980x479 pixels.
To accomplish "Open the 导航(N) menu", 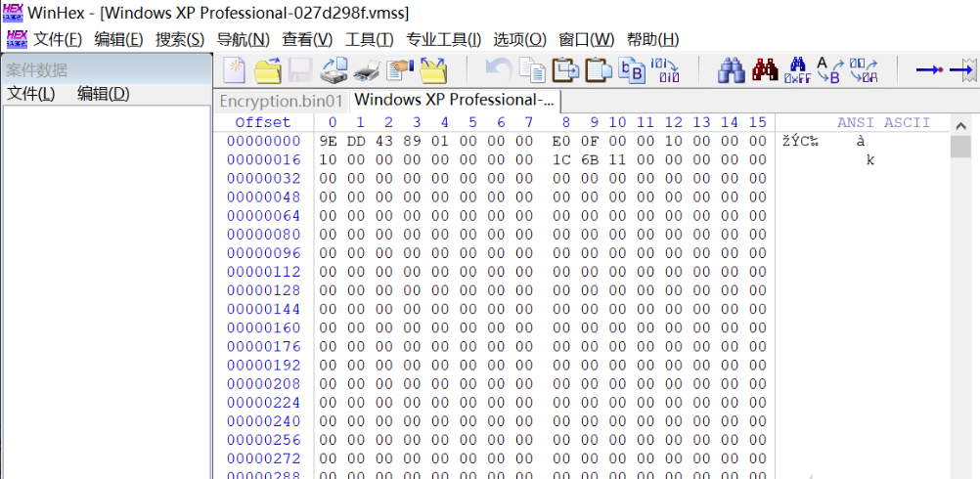I will coord(243,40).
